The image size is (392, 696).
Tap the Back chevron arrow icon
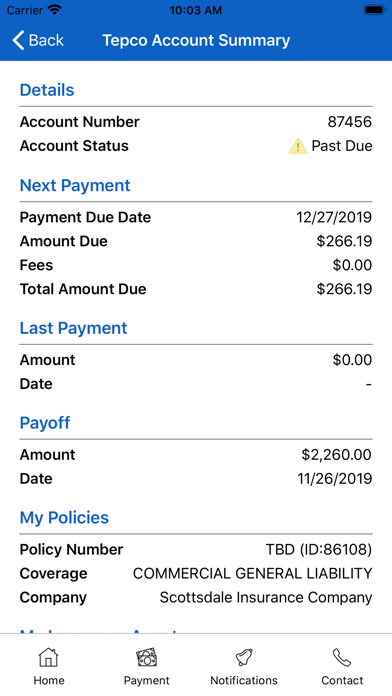point(18,40)
